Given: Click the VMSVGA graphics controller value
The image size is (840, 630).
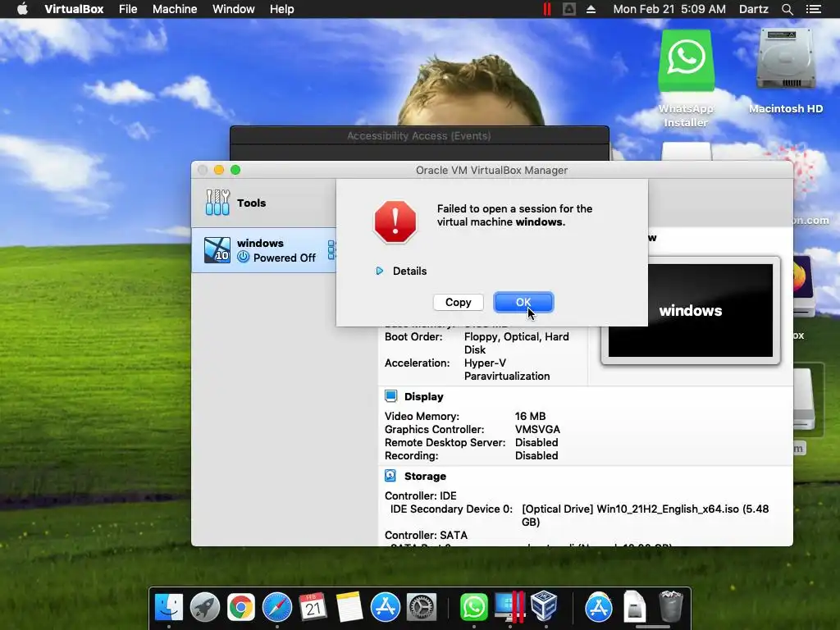Looking at the screenshot, I should tap(537, 430).
